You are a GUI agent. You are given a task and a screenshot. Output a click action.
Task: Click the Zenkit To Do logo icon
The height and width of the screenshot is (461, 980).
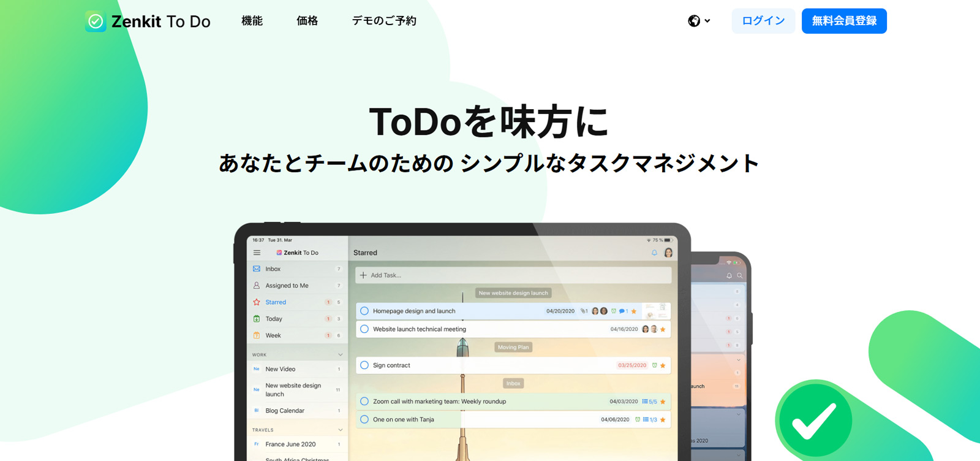96,21
